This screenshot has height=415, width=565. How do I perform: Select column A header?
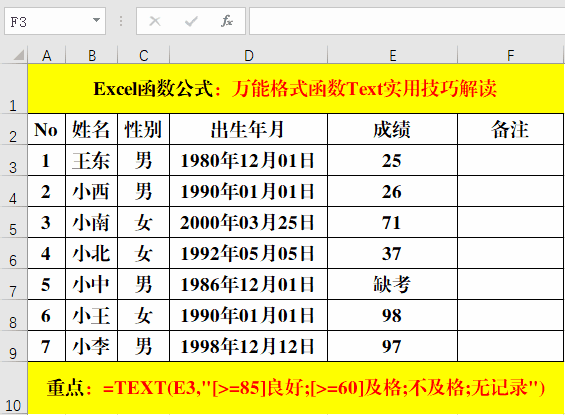[46, 55]
